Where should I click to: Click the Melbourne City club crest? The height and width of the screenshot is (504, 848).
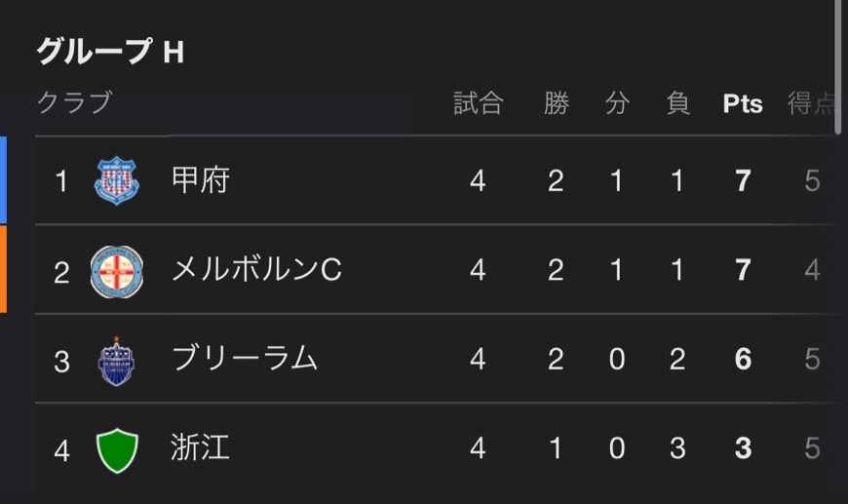[x=117, y=271]
